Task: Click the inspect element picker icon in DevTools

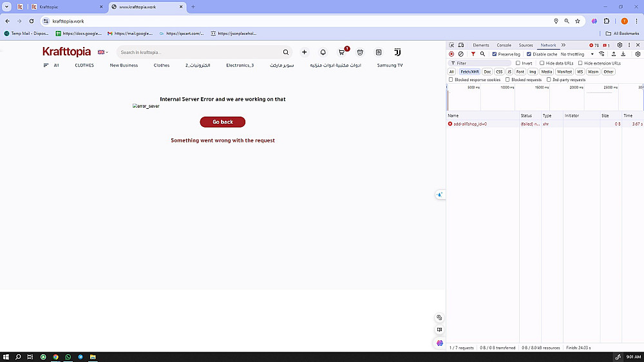Action: click(451, 45)
